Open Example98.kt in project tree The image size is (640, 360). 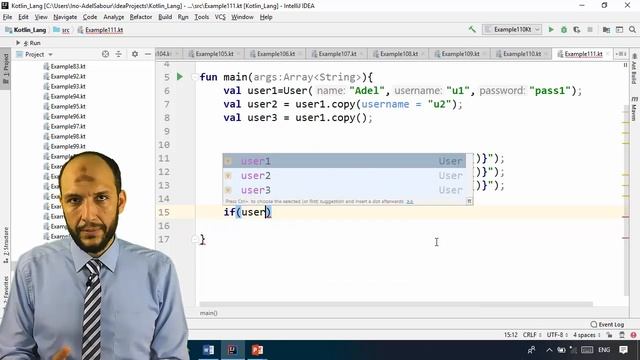coord(64,136)
